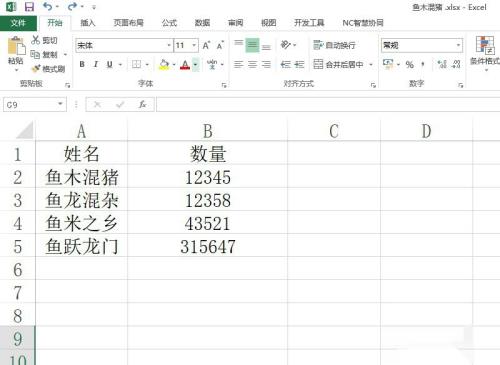Align text left

click(x=239, y=64)
